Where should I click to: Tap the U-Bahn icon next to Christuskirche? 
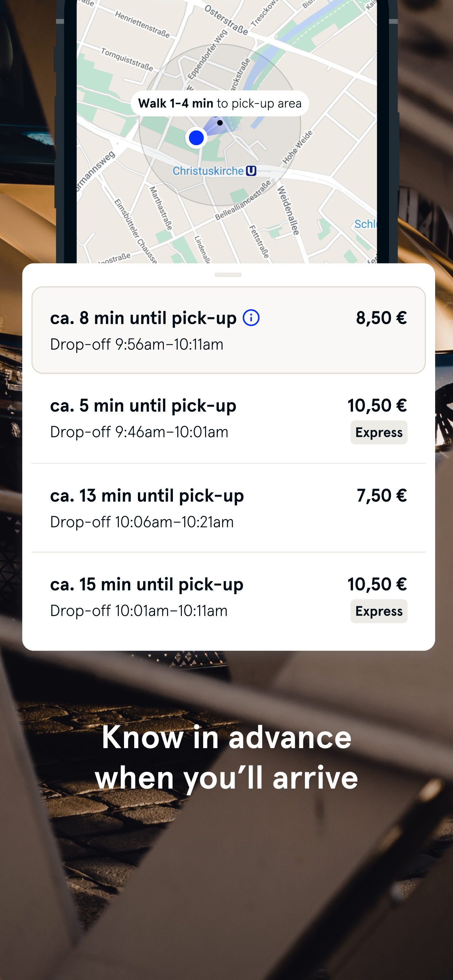point(251,171)
